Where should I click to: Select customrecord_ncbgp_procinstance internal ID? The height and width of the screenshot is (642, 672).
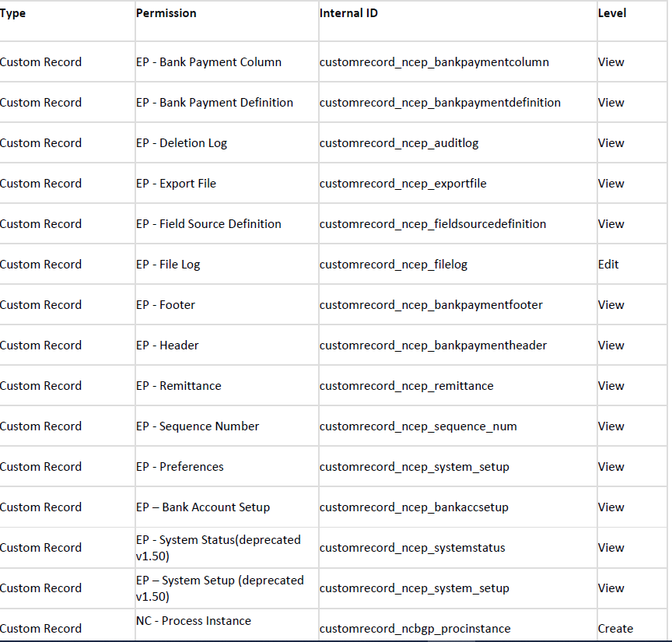coord(415,629)
